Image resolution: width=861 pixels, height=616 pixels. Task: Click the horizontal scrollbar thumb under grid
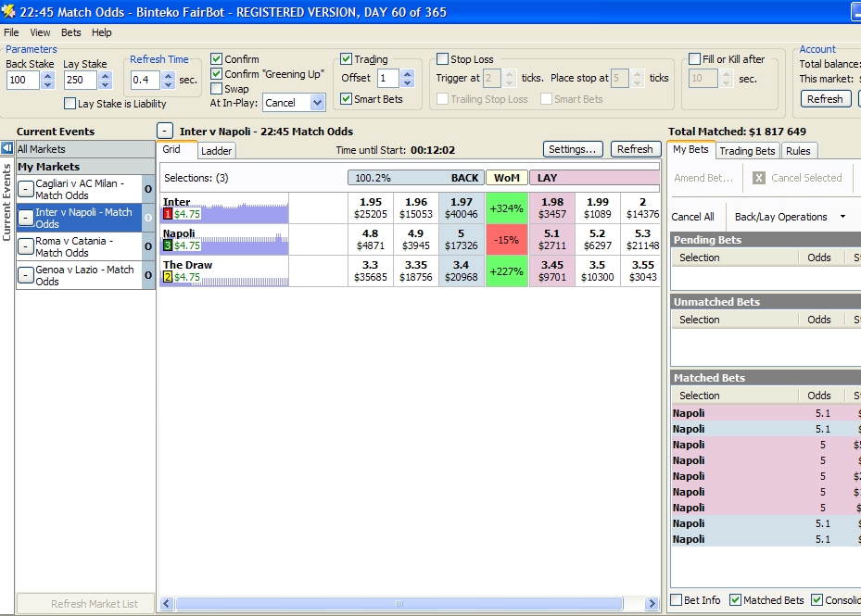pos(399,603)
